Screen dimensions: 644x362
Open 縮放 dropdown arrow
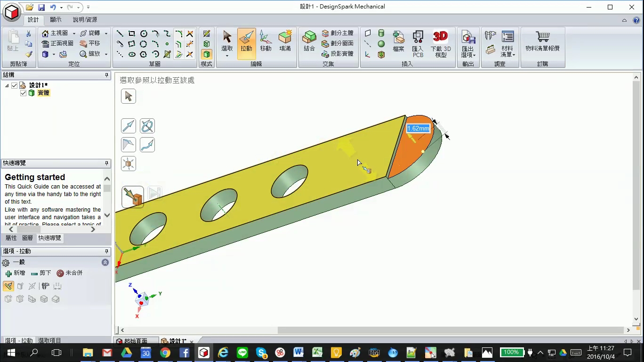click(x=106, y=54)
